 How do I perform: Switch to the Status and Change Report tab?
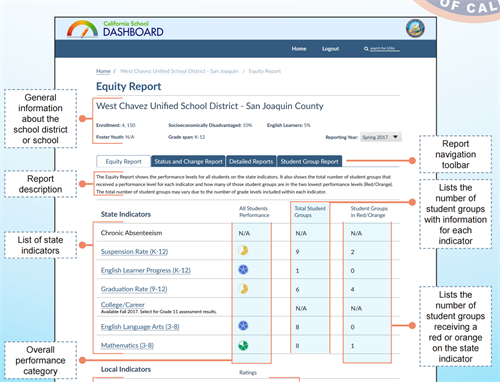click(x=188, y=161)
